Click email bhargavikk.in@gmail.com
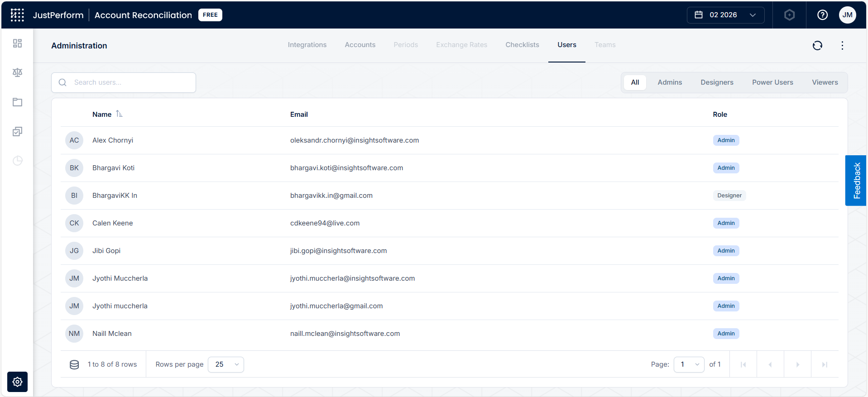 click(x=331, y=196)
